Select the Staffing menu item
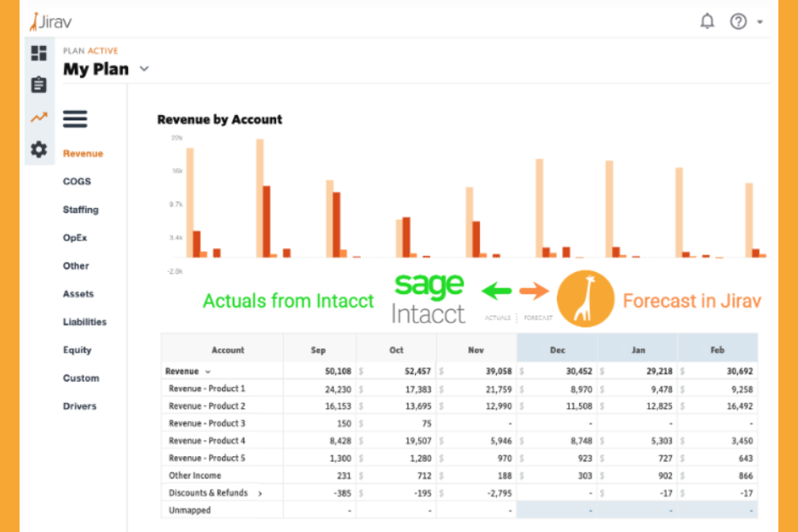Viewport: 798px width, 532px height. 80,210
